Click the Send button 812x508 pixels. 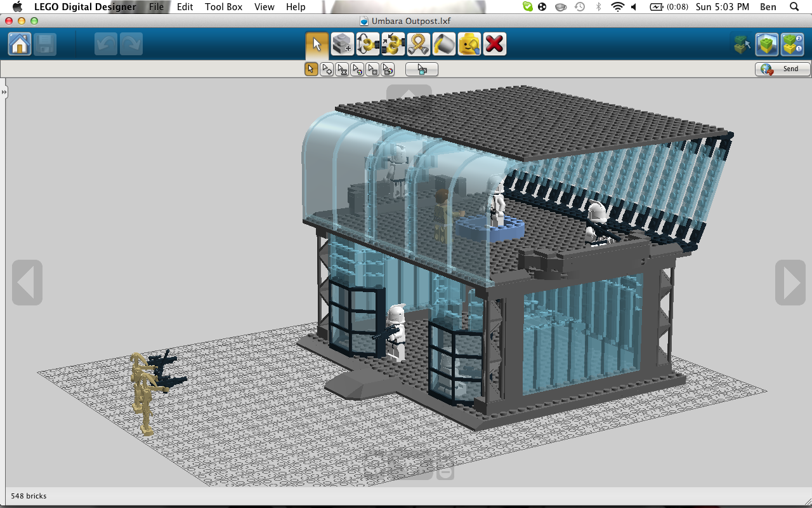(x=783, y=69)
